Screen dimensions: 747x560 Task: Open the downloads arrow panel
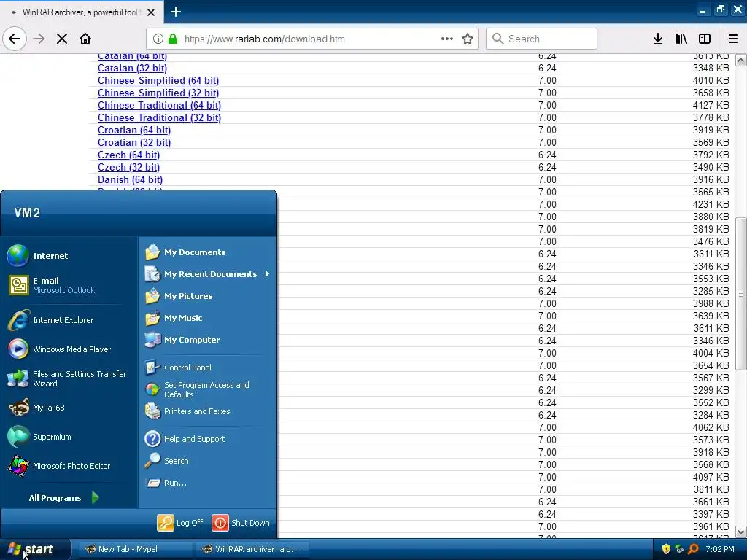tap(658, 39)
